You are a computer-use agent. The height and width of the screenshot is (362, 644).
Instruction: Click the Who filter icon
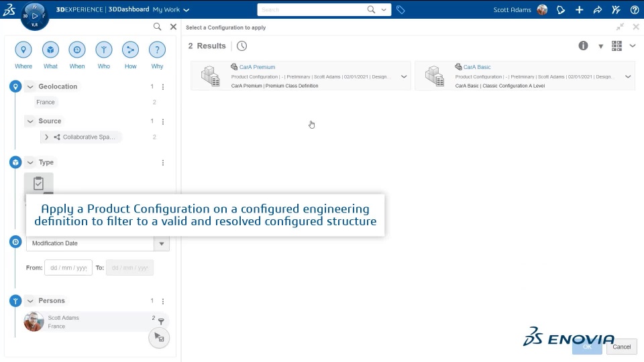104,50
